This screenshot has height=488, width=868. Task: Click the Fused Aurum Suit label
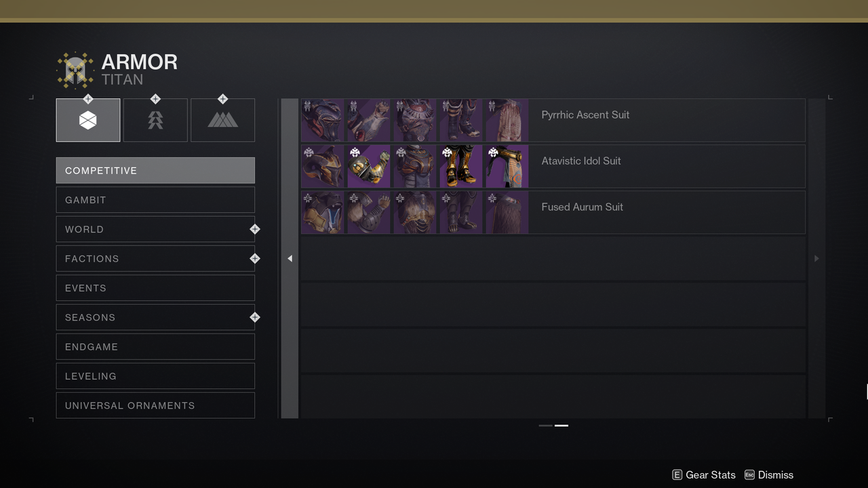click(582, 207)
